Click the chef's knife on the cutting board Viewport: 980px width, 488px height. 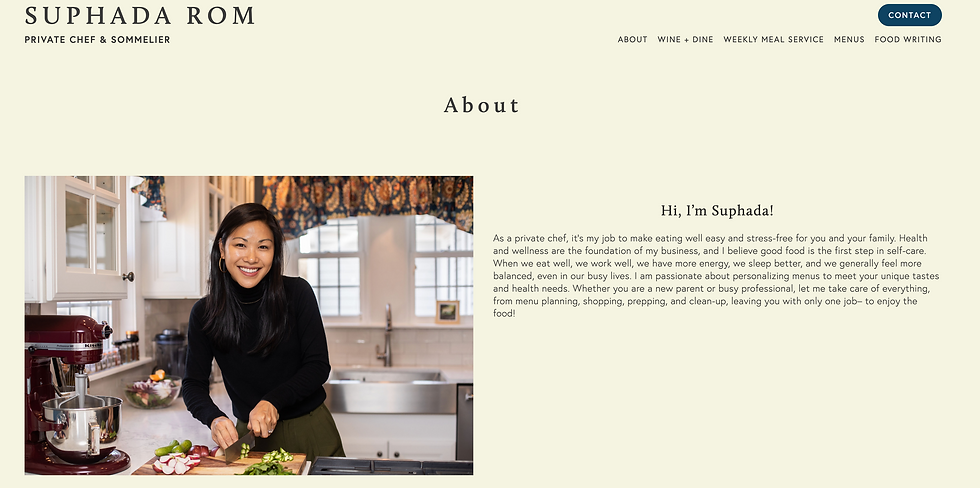[239, 447]
